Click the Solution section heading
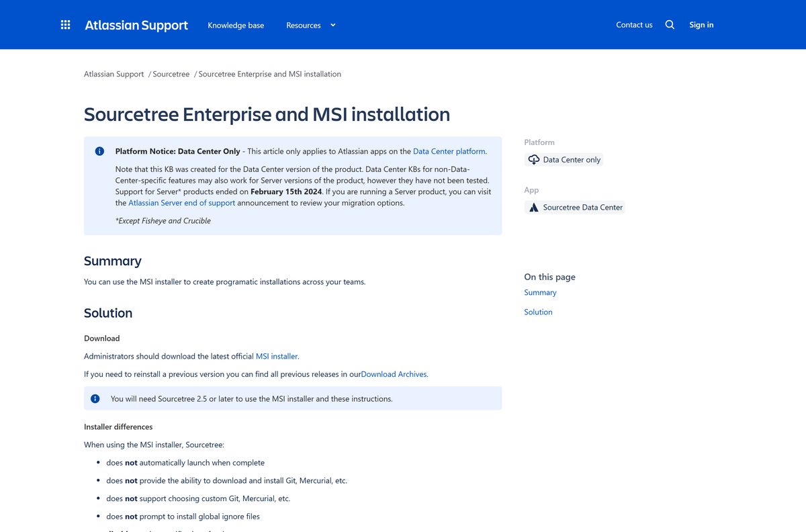The width and height of the screenshot is (806, 532). [x=108, y=313]
